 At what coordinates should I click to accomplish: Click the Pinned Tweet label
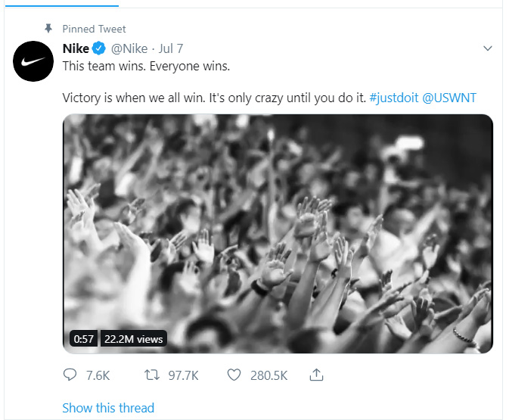click(x=95, y=29)
